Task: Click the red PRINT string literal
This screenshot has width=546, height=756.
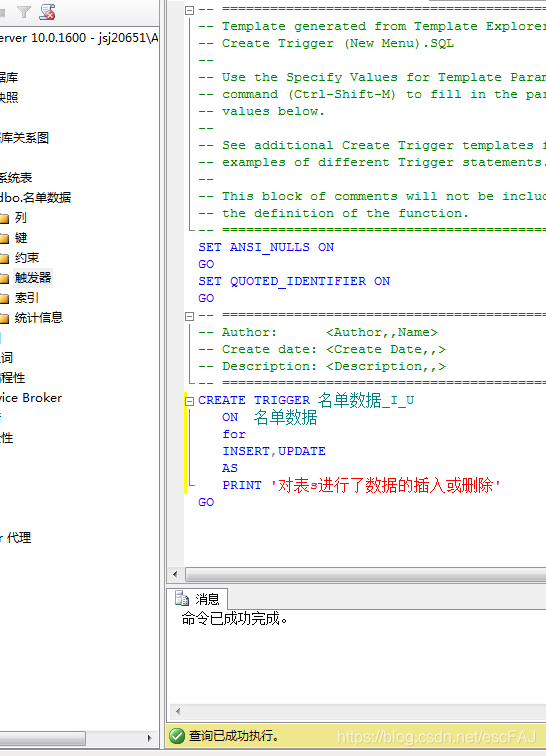Action: [386, 485]
